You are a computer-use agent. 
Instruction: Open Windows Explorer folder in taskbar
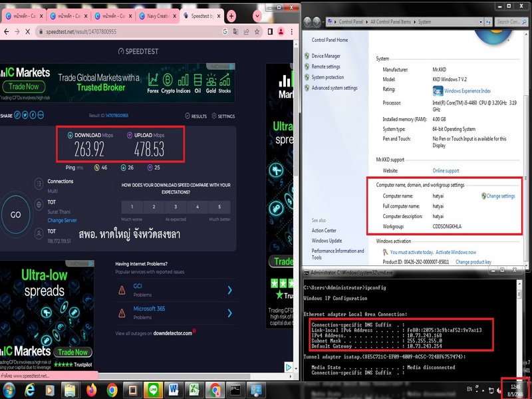tap(70, 390)
